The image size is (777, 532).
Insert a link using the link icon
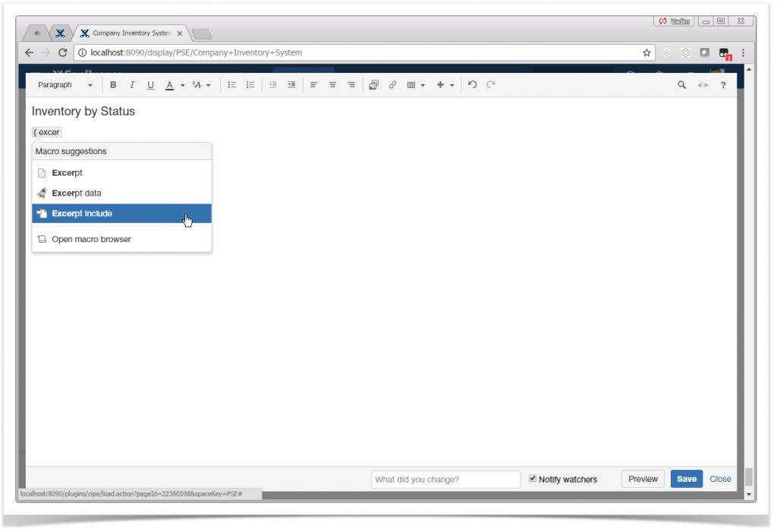[392, 84]
